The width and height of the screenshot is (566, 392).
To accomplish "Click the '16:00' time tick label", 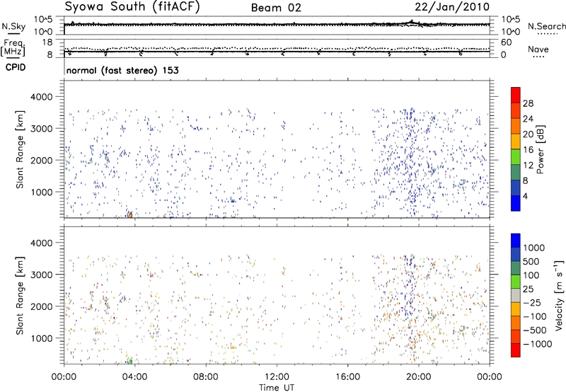I will click(347, 377).
